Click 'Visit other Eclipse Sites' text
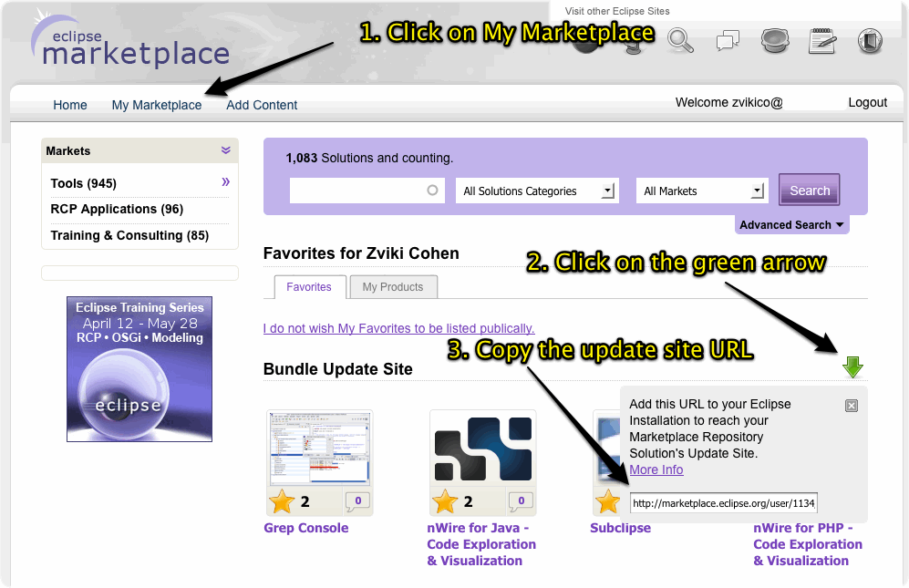The width and height of the screenshot is (909, 588). pyautogui.click(x=617, y=11)
